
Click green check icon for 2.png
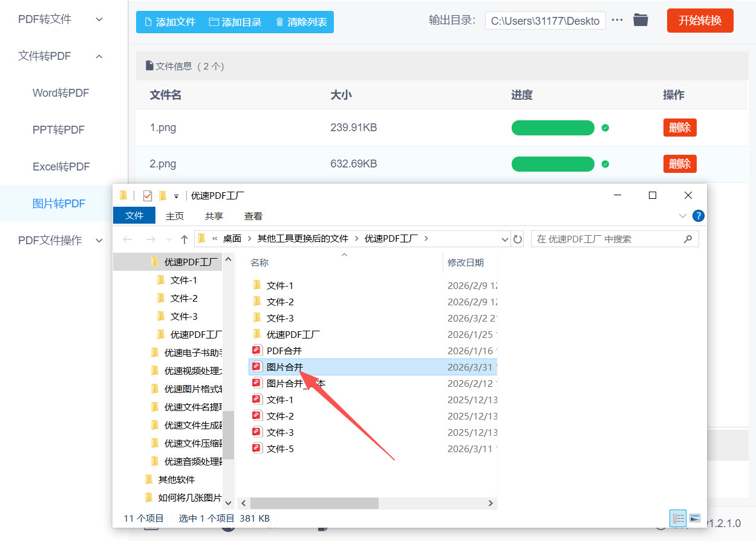pos(605,164)
